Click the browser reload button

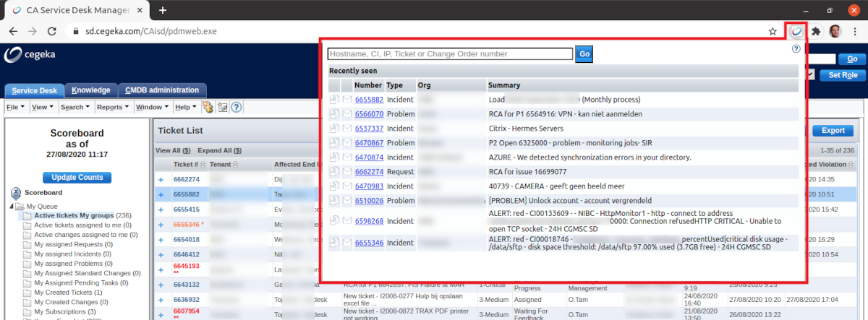51,32
